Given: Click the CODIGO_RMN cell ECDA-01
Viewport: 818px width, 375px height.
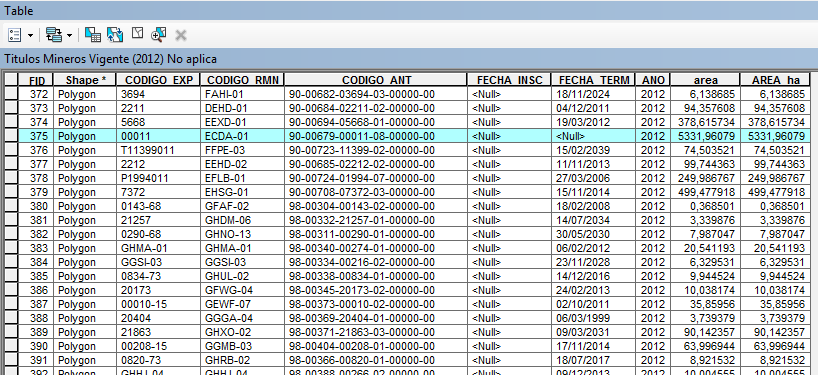Looking at the screenshot, I should click(243, 136).
